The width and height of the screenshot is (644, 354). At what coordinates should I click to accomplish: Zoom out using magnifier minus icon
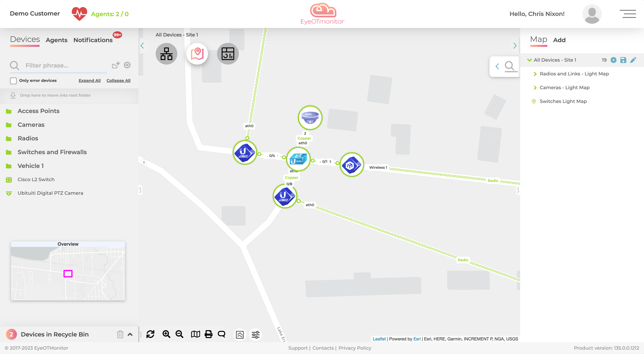pyautogui.click(x=179, y=334)
